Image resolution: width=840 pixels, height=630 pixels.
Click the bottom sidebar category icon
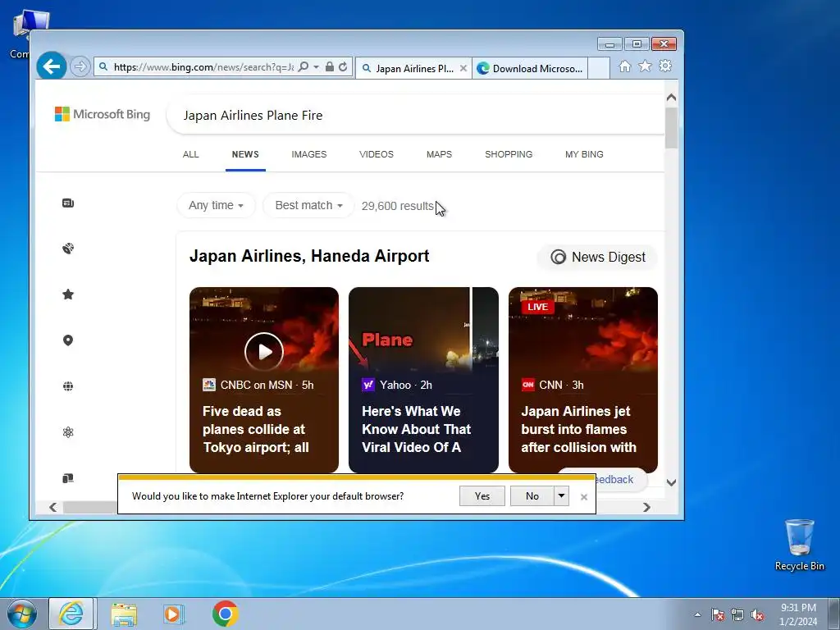(68, 478)
